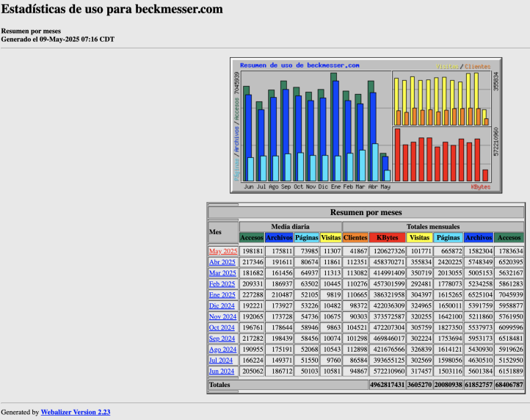Open the Jun 2024 statistics link
This screenshot has height=420, width=530.
click(222, 372)
